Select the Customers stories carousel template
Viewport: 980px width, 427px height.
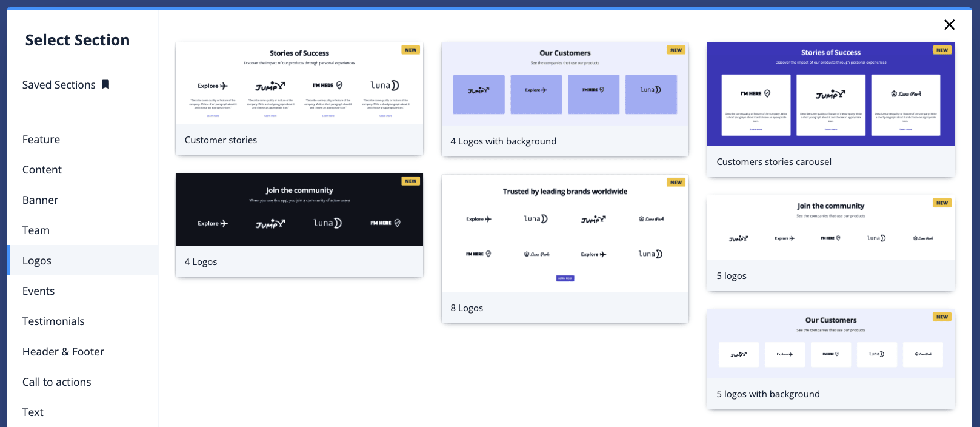830,95
